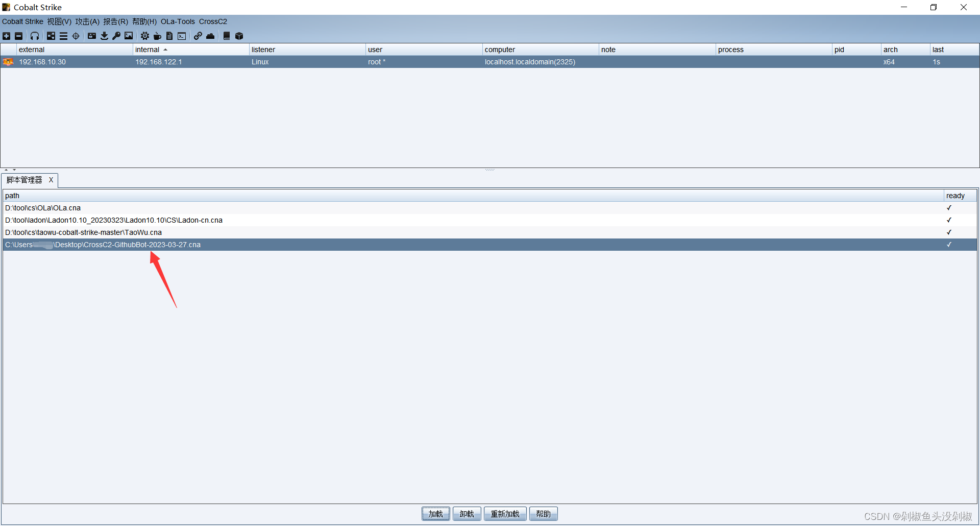The width and height of the screenshot is (980, 526).
Task: Open keystrokes view via the key icon
Action: [116, 36]
